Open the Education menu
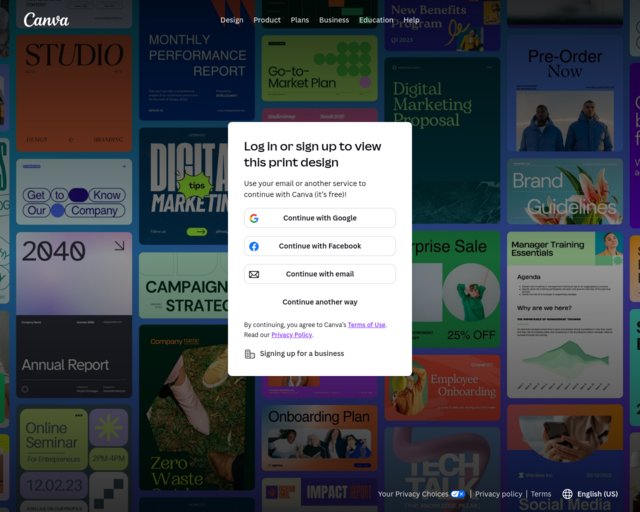The image size is (640, 512). [x=376, y=20]
